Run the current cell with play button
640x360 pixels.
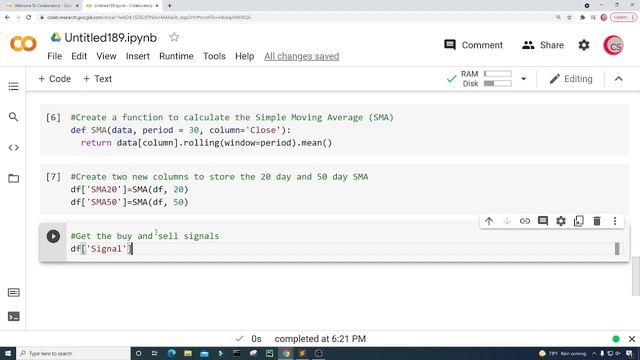53,236
